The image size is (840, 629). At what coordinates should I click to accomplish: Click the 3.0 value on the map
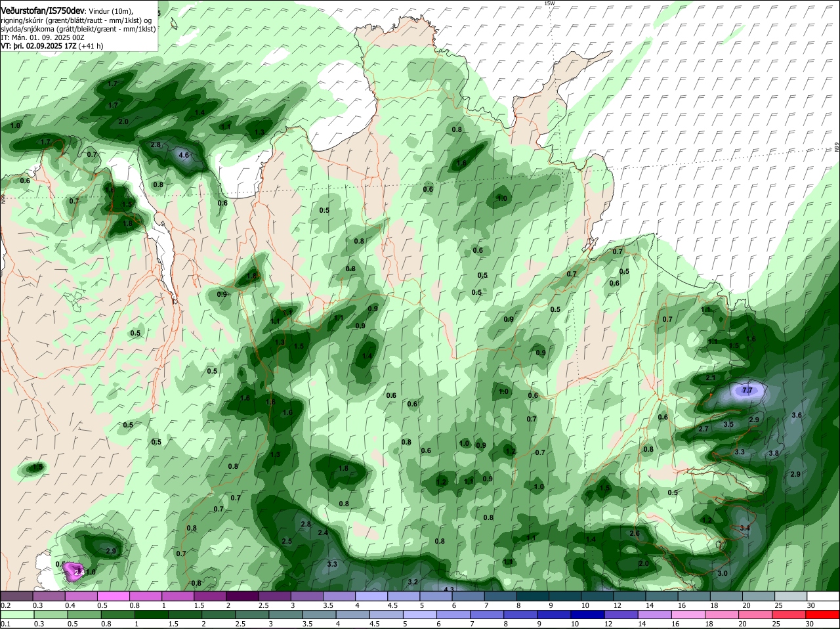tap(723, 574)
